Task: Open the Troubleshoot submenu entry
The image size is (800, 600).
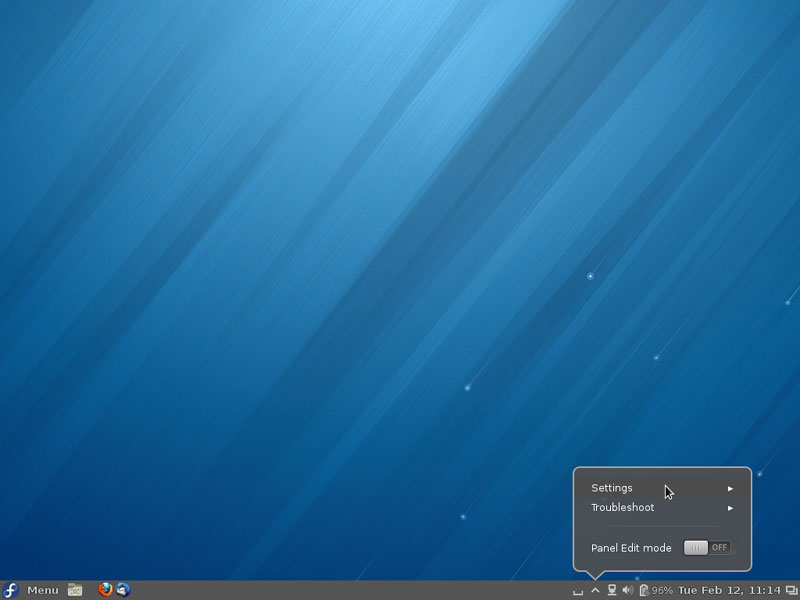Action: click(x=662, y=508)
